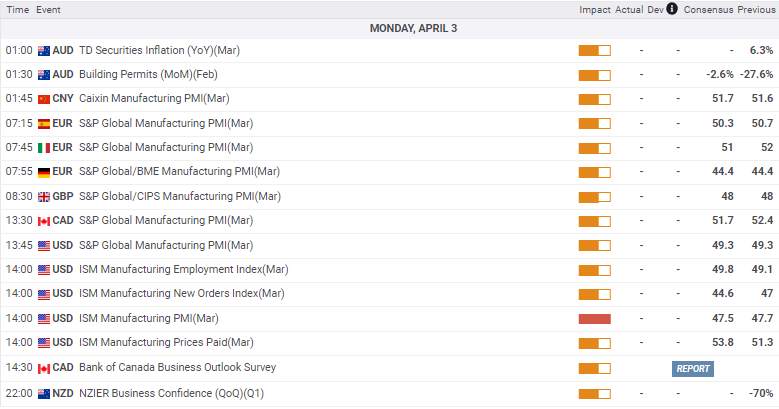This screenshot has width=779, height=409.
Task: Click the China flag icon beside CNY
Action: pos(44,99)
